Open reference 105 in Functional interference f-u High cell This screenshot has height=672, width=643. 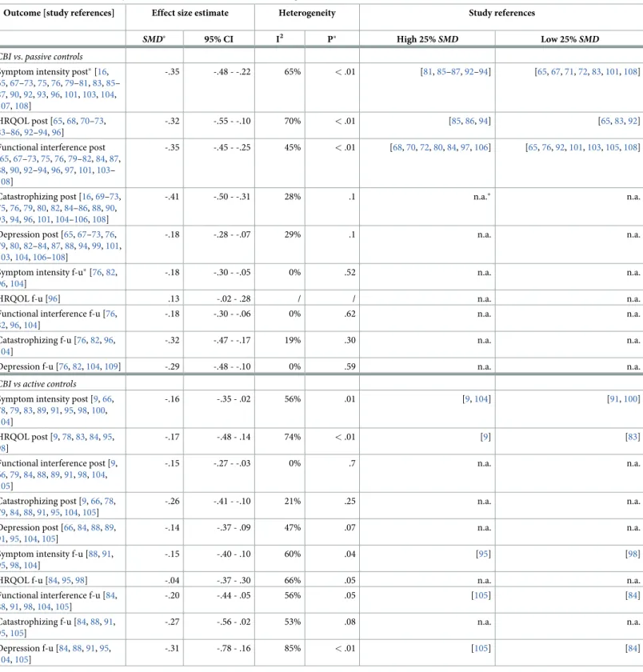(x=481, y=595)
